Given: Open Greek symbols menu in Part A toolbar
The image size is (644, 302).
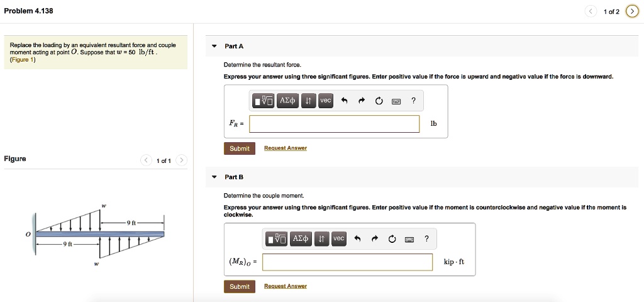Looking at the screenshot, I should point(287,101).
